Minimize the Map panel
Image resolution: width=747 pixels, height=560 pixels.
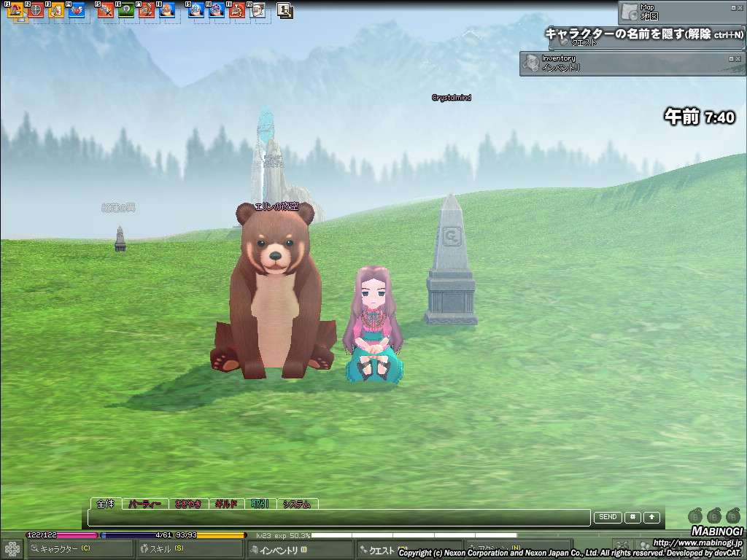(x=732, y=7)
